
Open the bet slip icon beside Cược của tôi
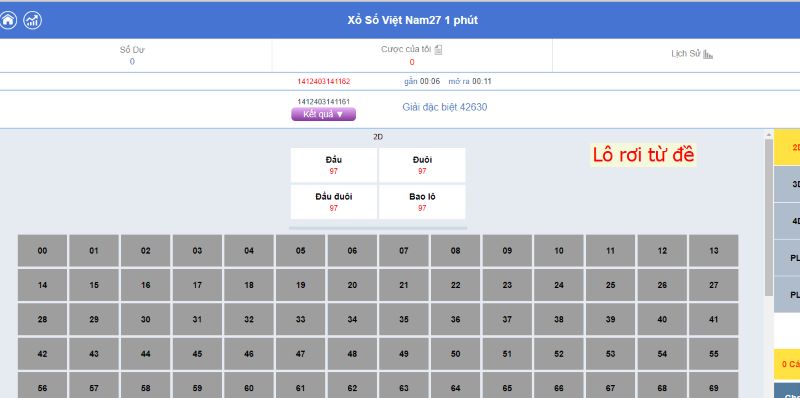[438, 49]
